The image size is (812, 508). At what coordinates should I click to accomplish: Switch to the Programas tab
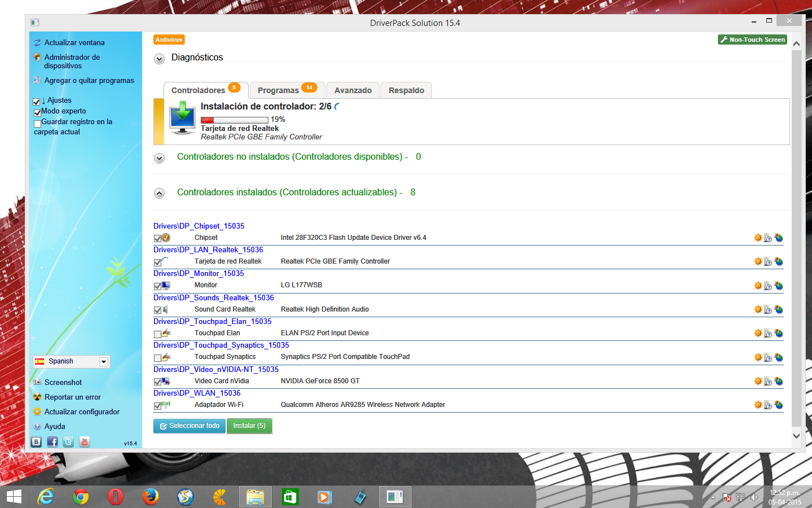pos(287,90)
